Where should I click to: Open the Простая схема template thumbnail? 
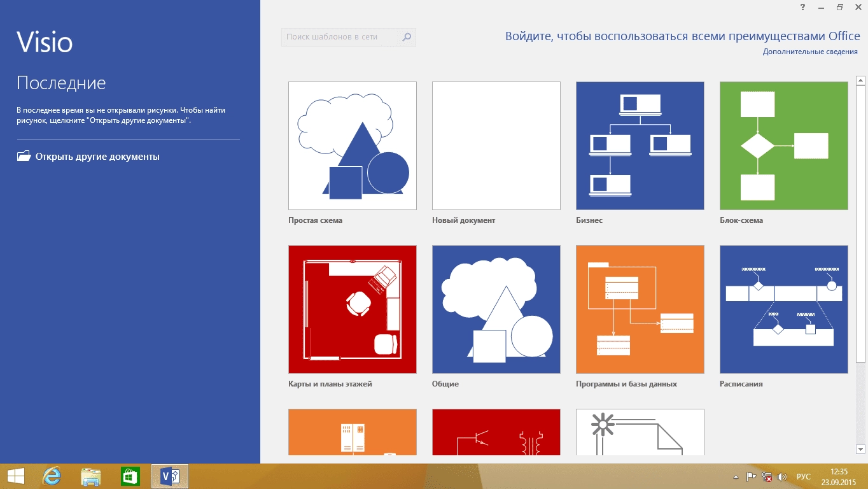pyautogui.click(x=353, y=146)
